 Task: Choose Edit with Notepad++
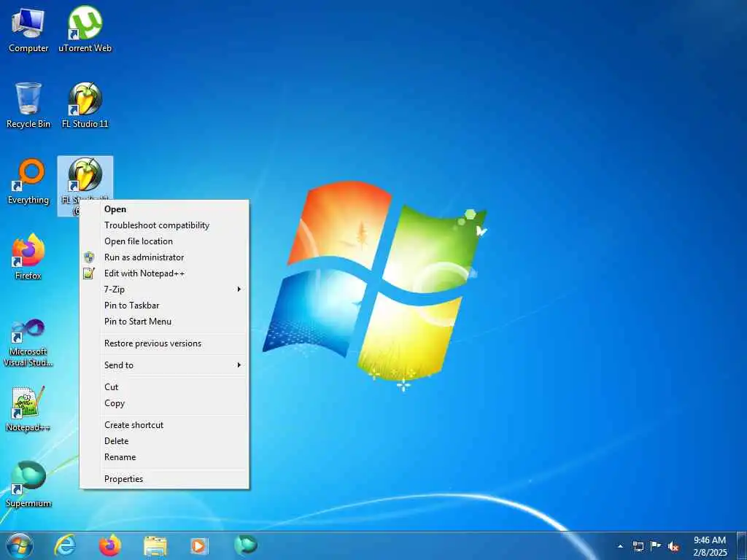pos(164,273)
